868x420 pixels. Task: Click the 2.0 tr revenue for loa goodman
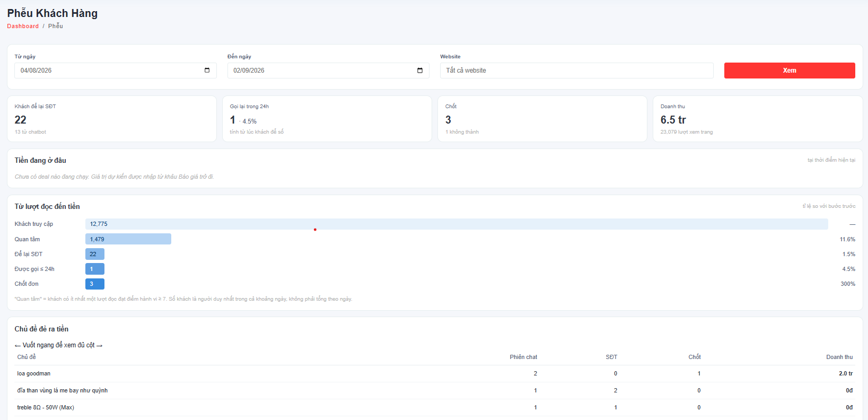(x=846, y=374)
